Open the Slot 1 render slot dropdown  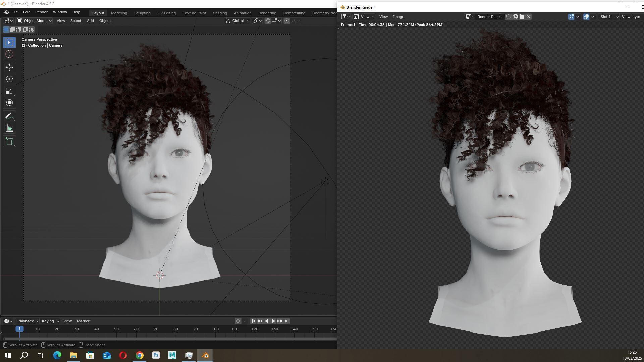point(609,17)
